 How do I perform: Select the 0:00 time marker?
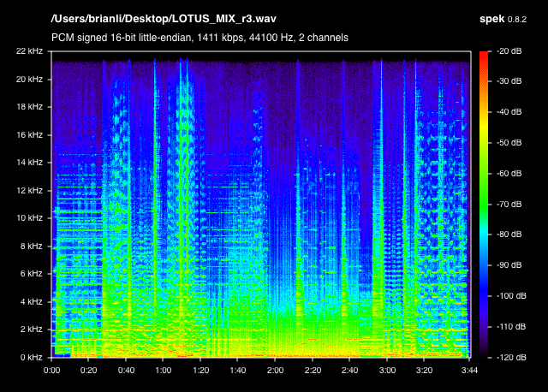tap(51, 371)
